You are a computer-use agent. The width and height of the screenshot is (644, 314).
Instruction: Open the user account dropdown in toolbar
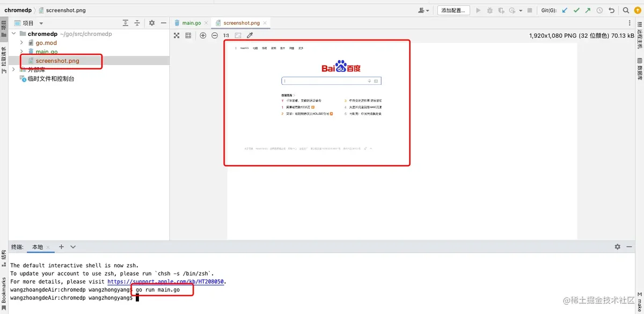point(423,10)
